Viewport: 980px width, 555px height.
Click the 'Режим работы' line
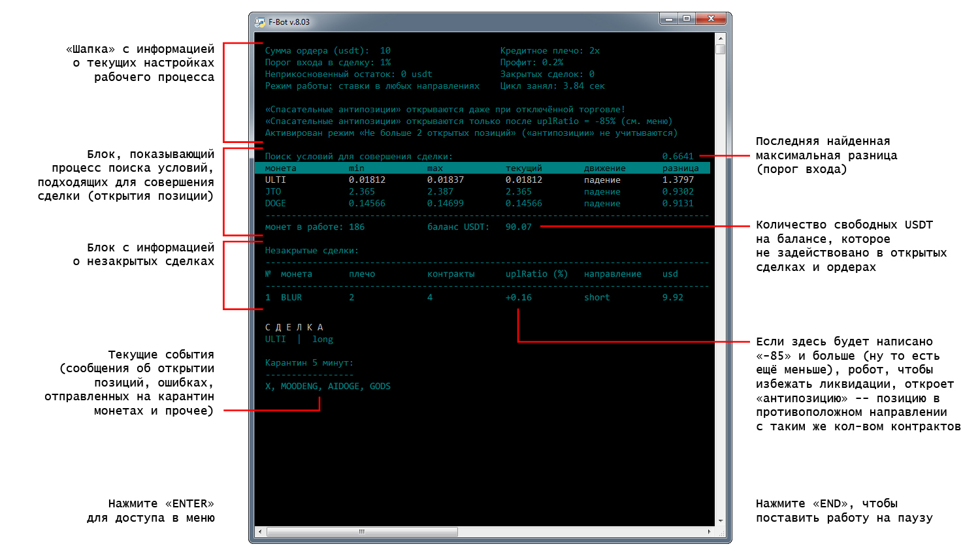pos(372,86)
